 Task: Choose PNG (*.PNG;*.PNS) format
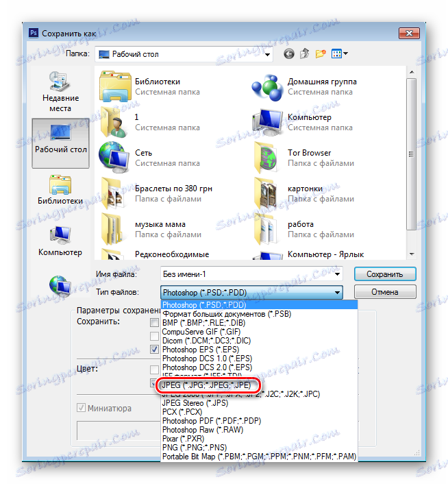pos(259,448)
